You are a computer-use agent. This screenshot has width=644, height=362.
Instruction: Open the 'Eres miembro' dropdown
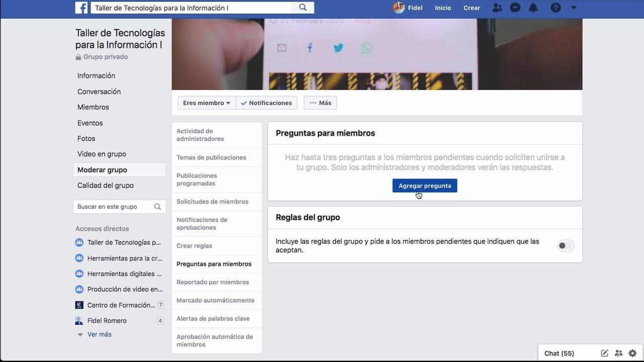206,103
